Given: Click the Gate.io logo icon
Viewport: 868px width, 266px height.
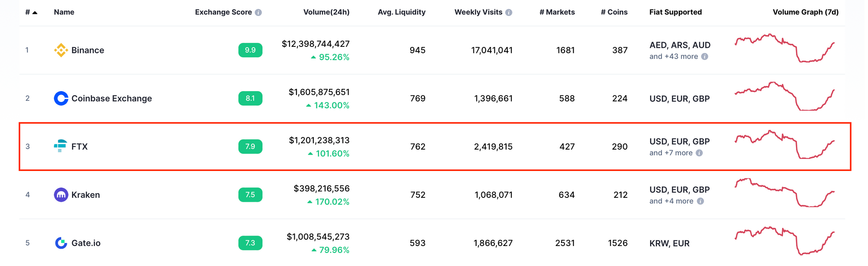Looking at the screenshot, I should [x=61, y=243].
